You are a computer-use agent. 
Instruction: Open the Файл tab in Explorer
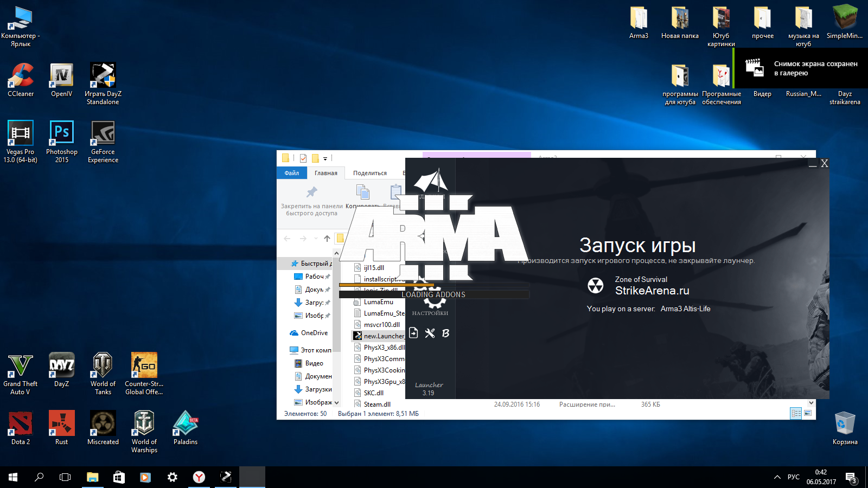(x=292, y=173)
